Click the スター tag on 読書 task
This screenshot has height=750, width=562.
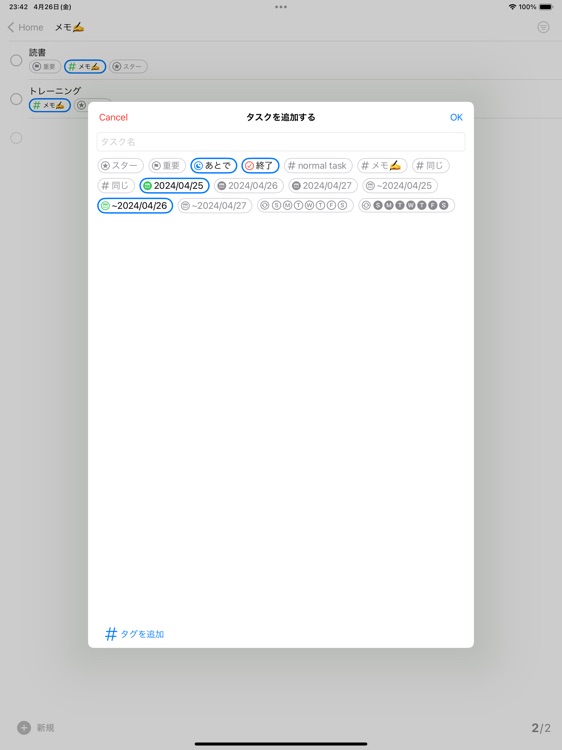(x=128, y=66)
